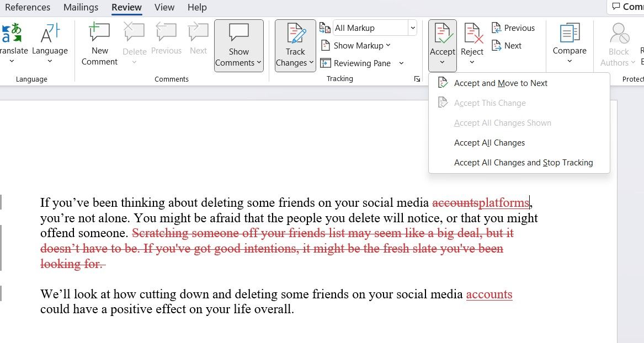This screenshot has height=343, width=644.
Task: Expand the Block Authors dropdown arrow
Action: tap(632, 63)
